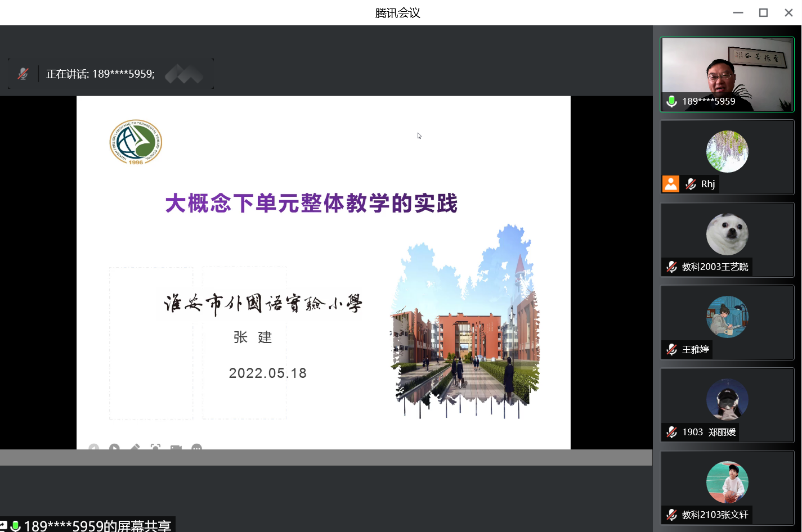The width and height of the screenshot is (802, 532).
Task: Click the focus frame icon on slide
Action: 156,448
